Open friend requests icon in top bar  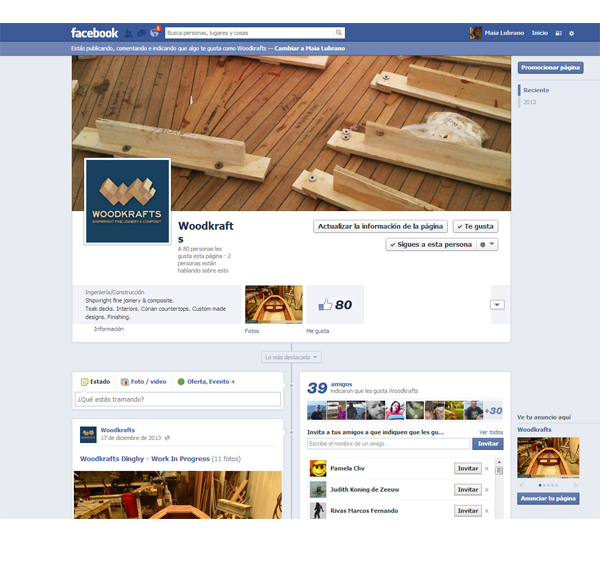coord(129,33)
